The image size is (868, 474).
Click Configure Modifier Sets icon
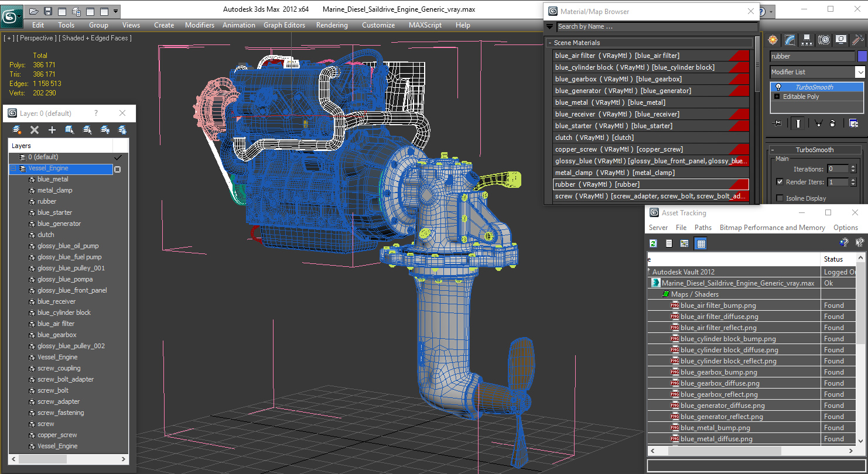click(854, 123)
